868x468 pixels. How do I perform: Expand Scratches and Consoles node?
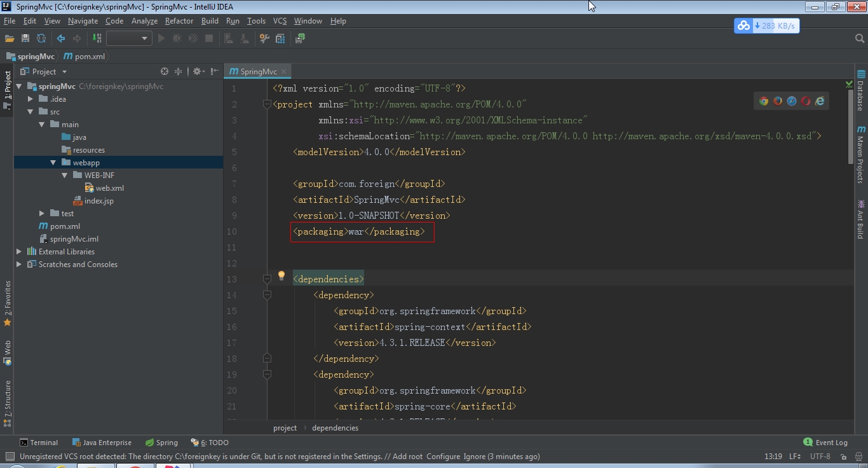(x=19, y=265)
